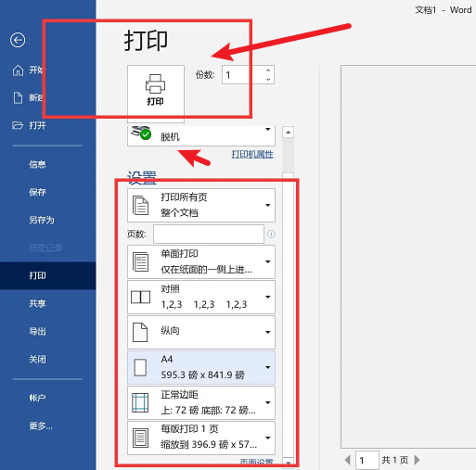Click the collated pages icon
Viewport: 476px width, 470px height.
pos(140,297)
